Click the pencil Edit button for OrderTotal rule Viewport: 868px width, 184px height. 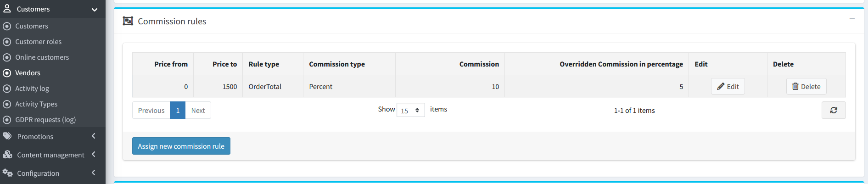click(x=728, y=86)
